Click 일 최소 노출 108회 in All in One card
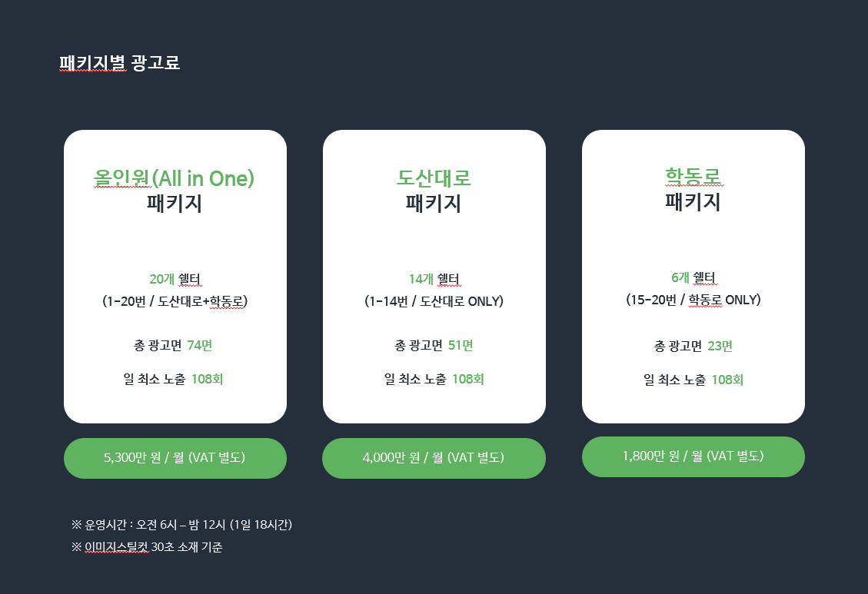 click(173, 380)
